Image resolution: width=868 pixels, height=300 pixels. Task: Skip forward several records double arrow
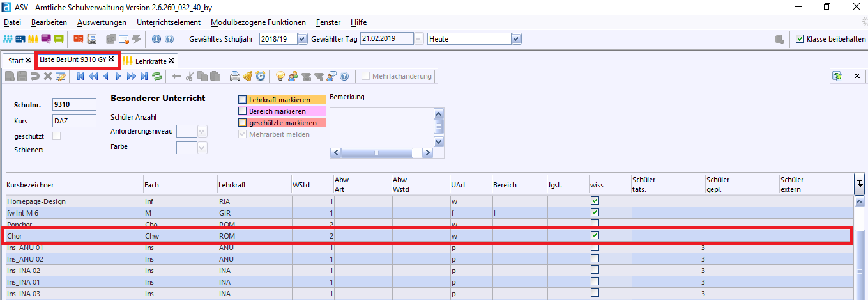132,76
